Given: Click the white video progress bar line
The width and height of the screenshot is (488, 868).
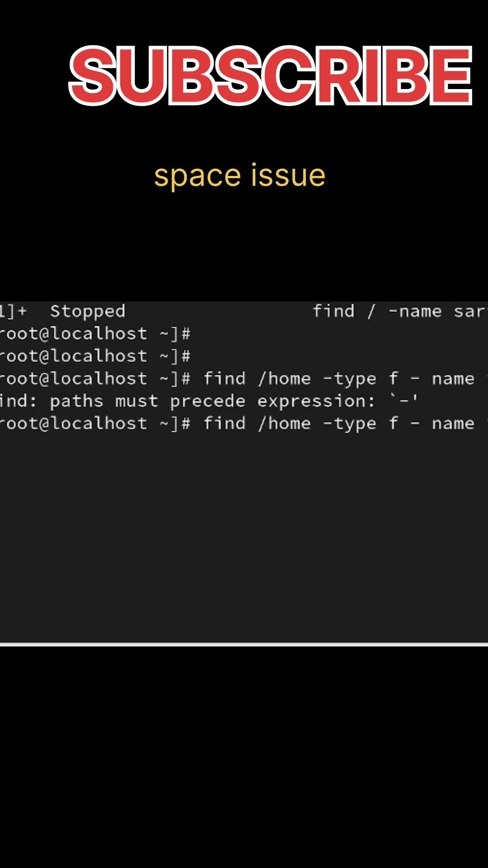Looking at the screenshot, I should pos(244,644).
